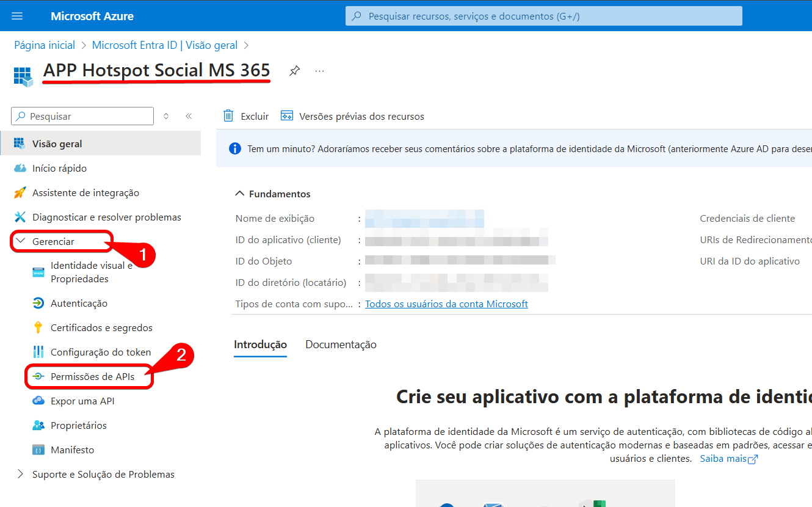Open the ellipsis more options menu
The width and height of the screenshot is (812, 507).
(x=319, y=71)
